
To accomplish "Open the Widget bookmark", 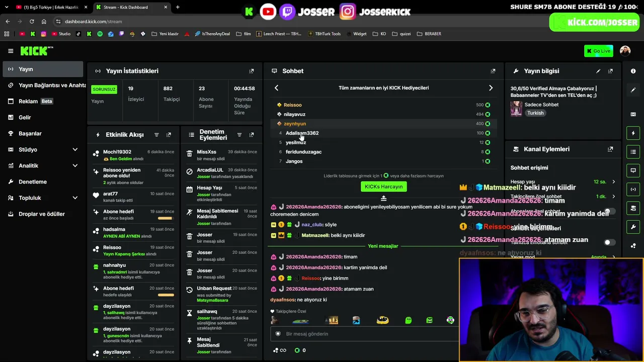I will tap(356, 34).
